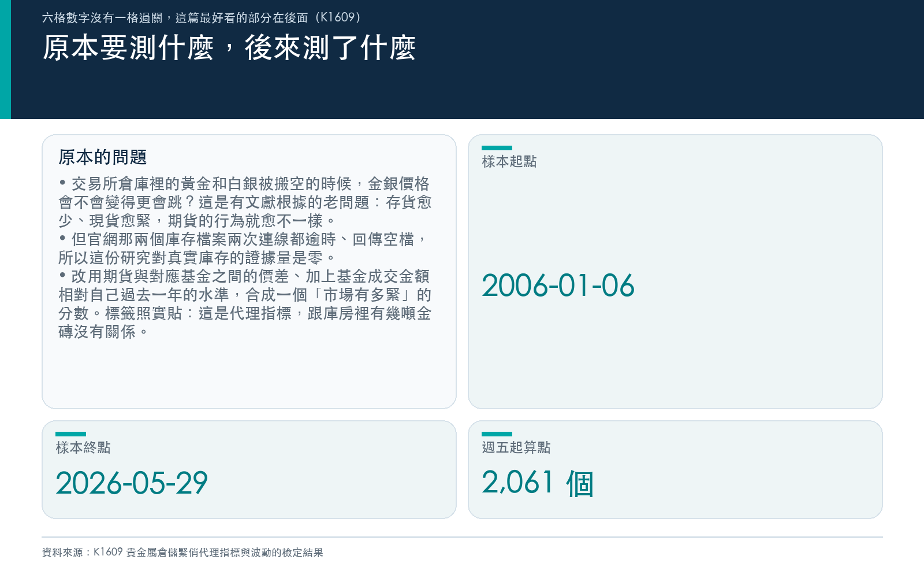Select the bullet starting 改用期貨與對應基金之間的價差

pyautogui.click(x=245, y=303)
